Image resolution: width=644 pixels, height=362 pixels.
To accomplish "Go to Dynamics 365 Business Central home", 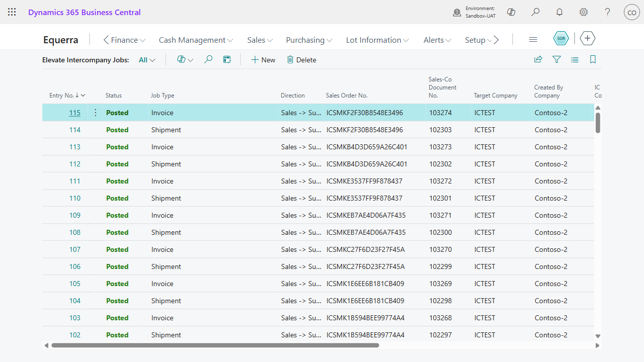I will 85,12.
